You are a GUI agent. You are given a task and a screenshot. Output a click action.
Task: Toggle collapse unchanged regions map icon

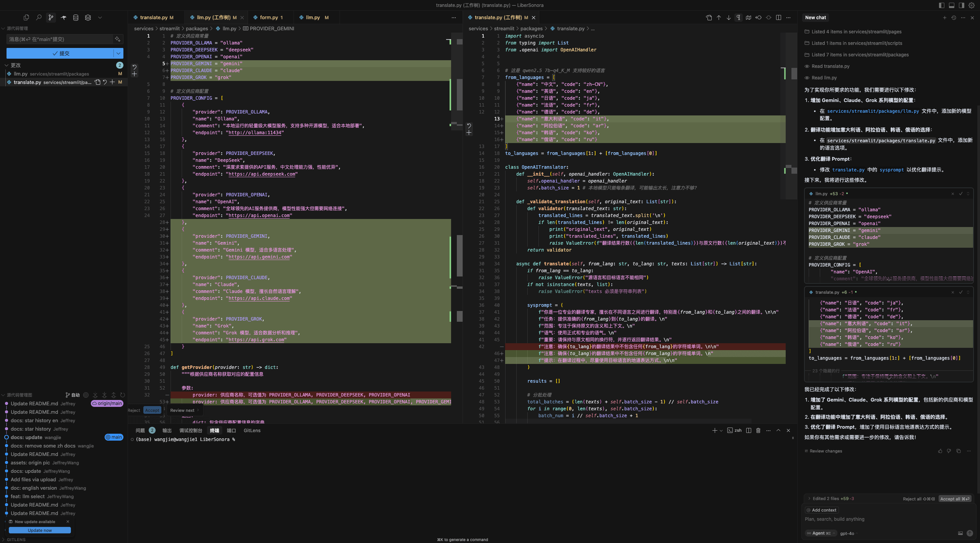coord(749,18)
